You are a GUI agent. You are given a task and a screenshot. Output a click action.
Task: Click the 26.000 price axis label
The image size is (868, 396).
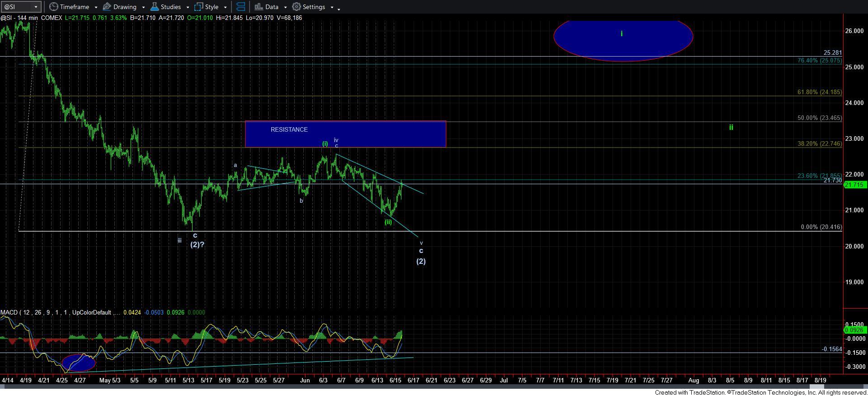855,31
